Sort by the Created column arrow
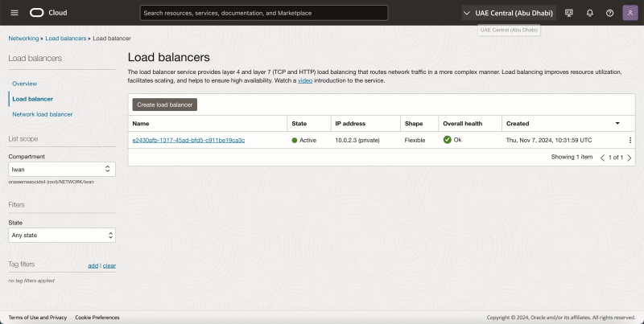The image size is (644, 324). coord(617,123)
